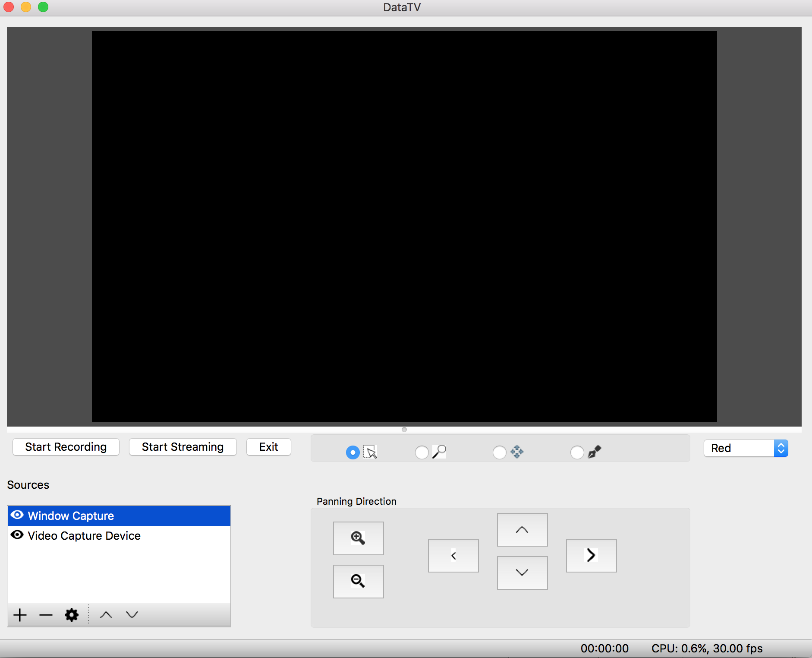Pan up with the up arrow button
Screen dimensions: 812x658
pos(522,529)
